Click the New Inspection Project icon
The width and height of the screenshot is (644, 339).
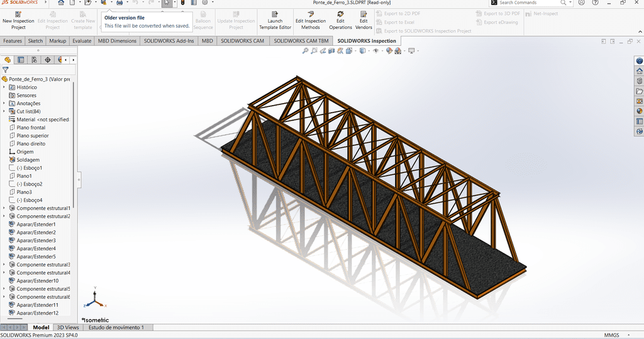[18, 14]
